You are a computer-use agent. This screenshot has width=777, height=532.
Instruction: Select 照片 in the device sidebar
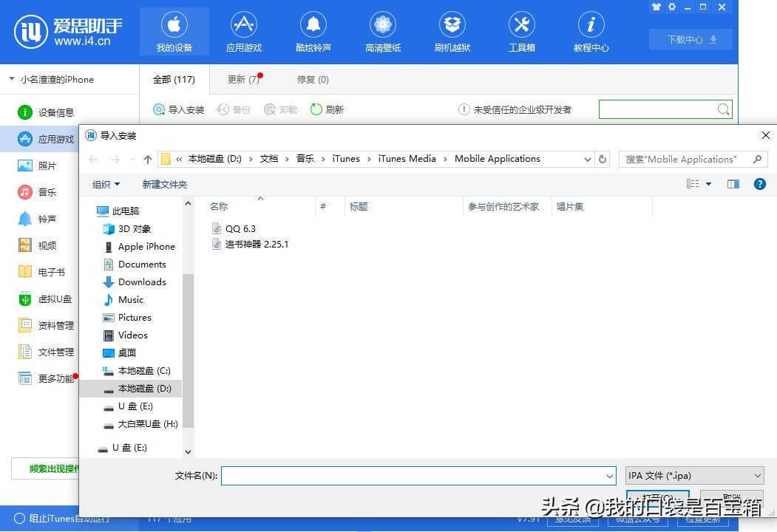click(x=46, y=166)
